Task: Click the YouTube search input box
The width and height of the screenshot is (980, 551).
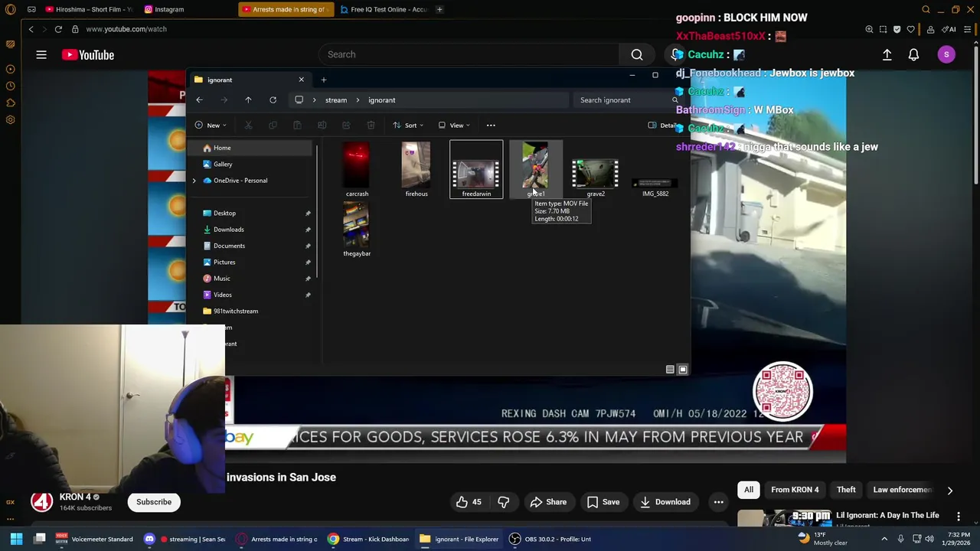Action: pos(469,54)
